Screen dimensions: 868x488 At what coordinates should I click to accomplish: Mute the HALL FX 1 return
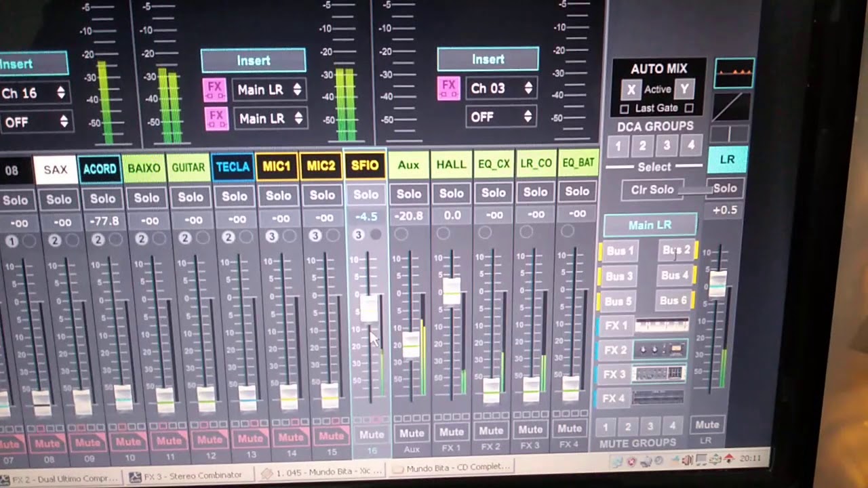[x=452, y=432]
